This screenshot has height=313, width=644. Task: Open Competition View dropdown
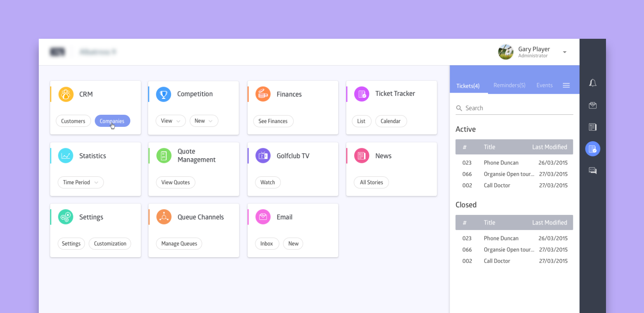[171, 121]
